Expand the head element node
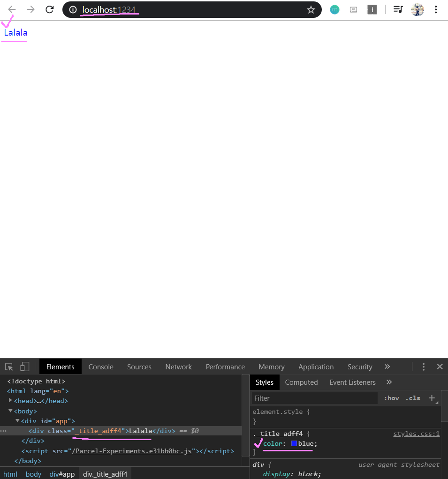Viewport: 448px width, 479px height. coord(10,400)
